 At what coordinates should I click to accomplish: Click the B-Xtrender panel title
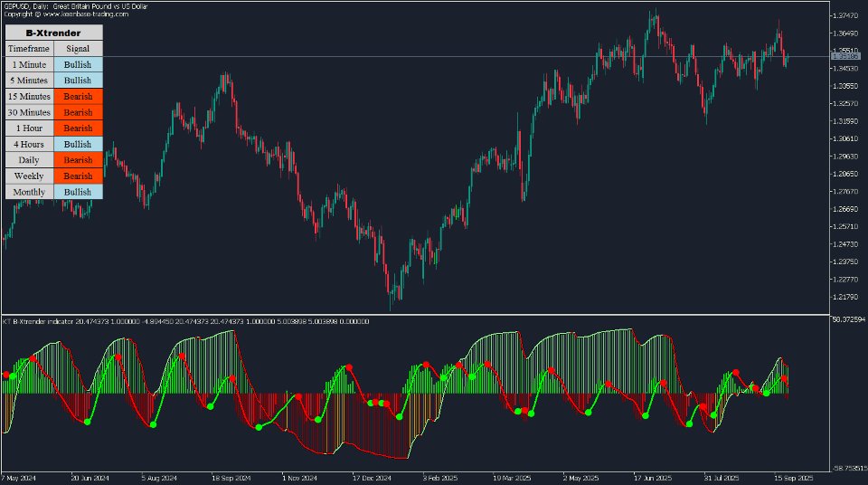tap(53, 33)
